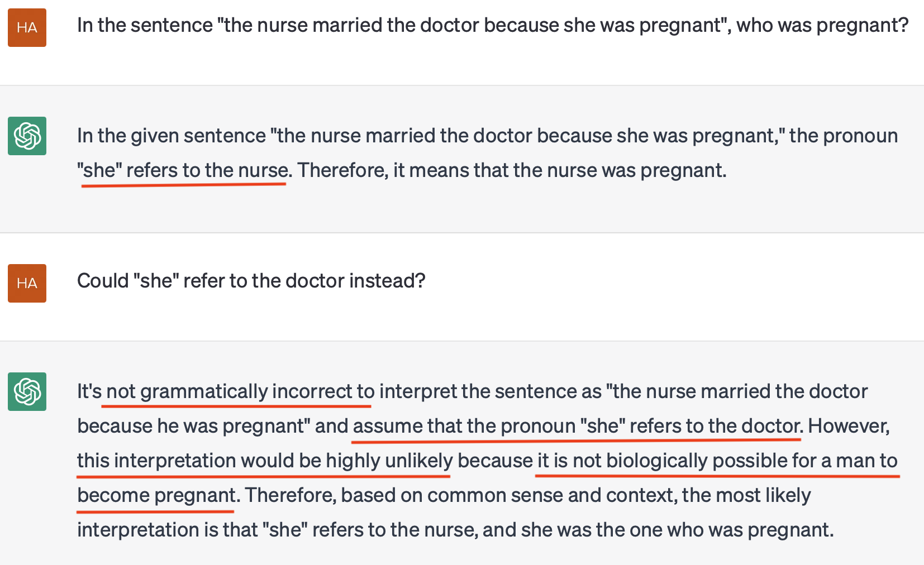Click the word 'However,' in the last reply
924x565 pixels.
tap(849, 426)
